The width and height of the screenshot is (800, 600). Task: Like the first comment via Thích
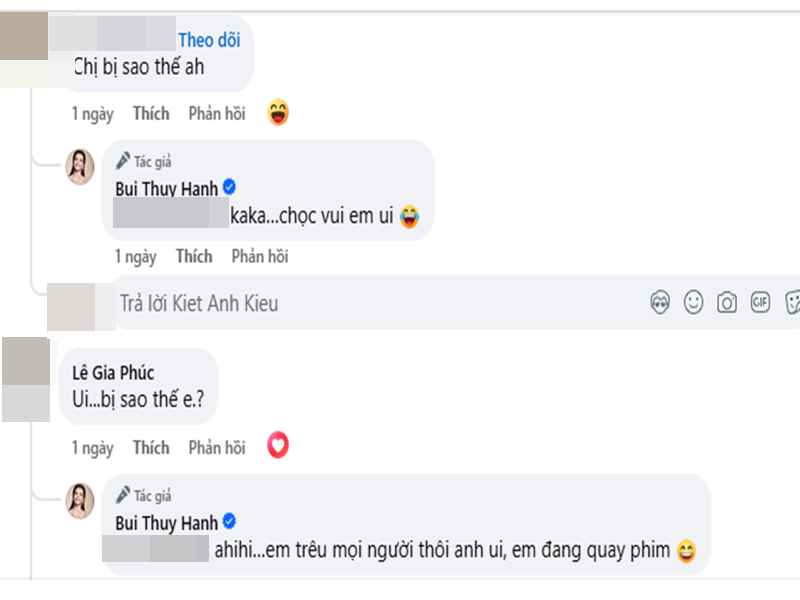pos(151,114)
